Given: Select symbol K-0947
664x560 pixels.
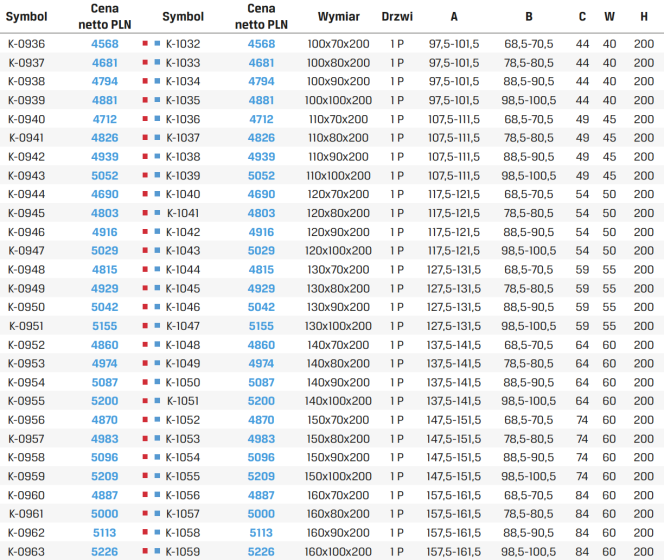Looking at the screenshot, I should click(x=26, y=251).
